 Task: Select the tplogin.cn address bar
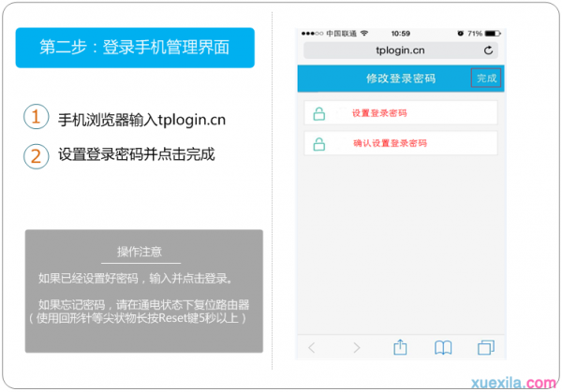point(400,51)
